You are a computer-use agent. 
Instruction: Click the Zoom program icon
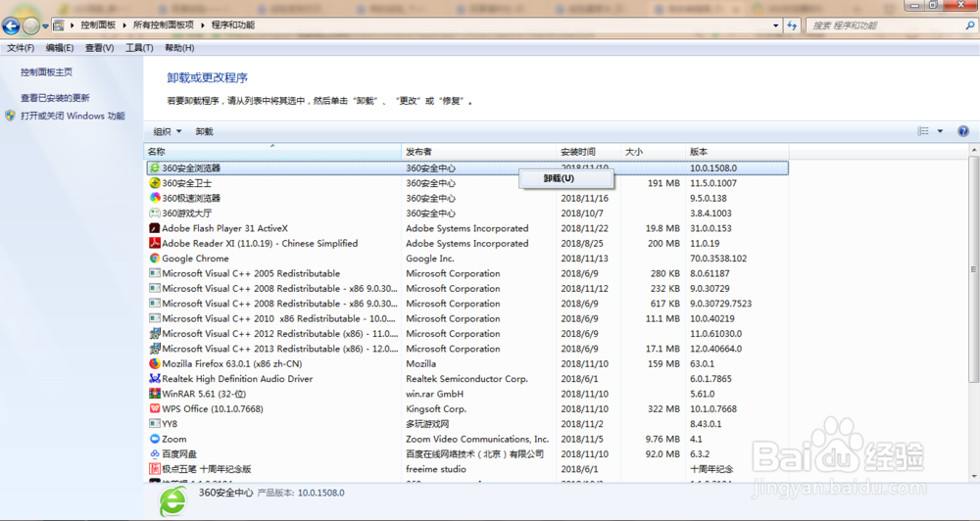tap(155, 439)
